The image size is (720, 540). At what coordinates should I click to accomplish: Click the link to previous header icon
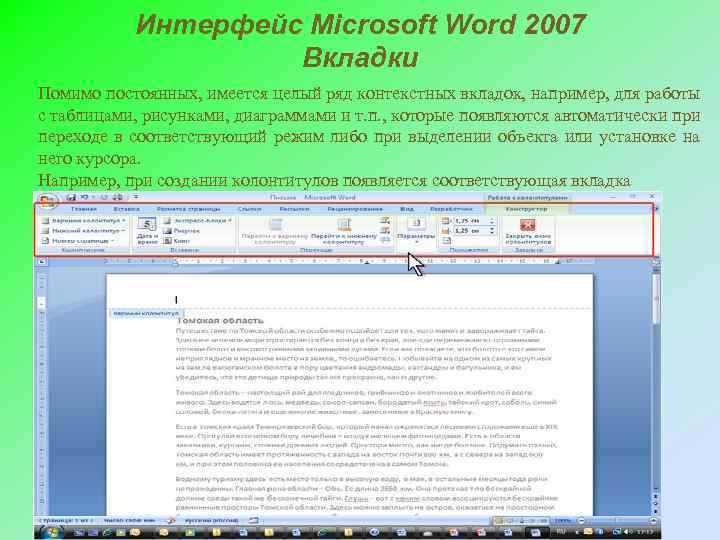pos(385,240)
